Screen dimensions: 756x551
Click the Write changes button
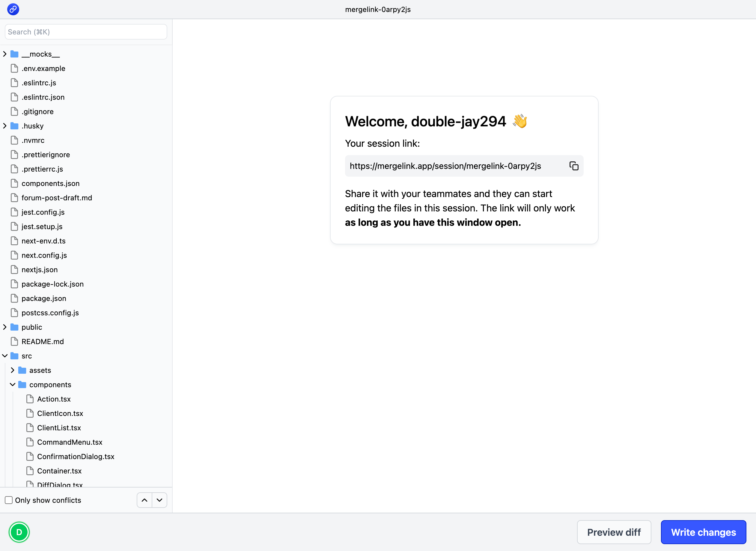tap(703, 532)
